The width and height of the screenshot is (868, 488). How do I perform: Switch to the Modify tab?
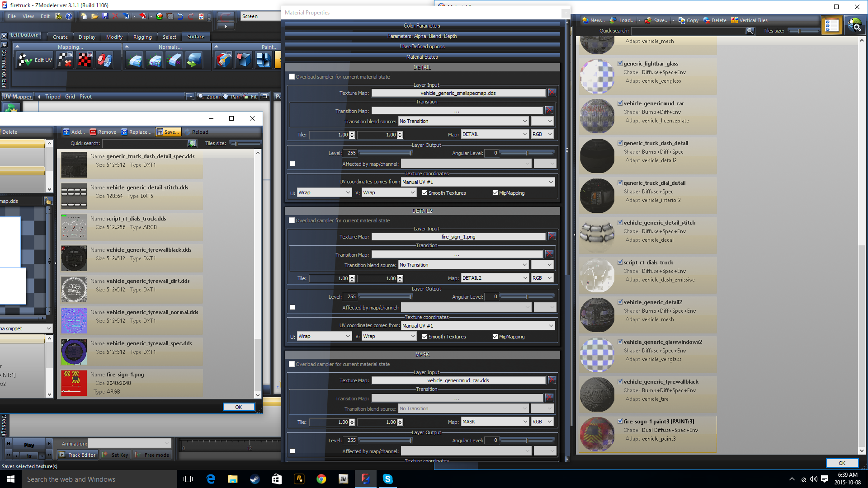click(x=114, y=37)
